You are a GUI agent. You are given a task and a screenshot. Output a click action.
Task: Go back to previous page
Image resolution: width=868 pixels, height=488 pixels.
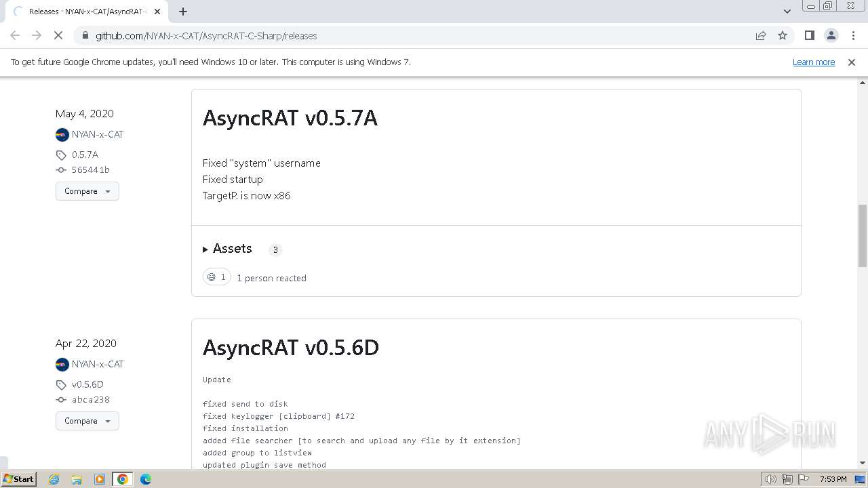point(15,36)
